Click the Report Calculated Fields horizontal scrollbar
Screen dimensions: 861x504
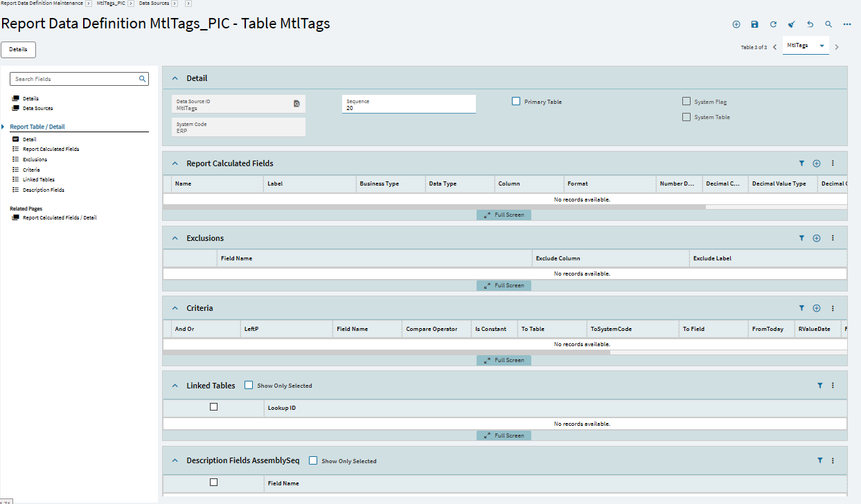434,206
